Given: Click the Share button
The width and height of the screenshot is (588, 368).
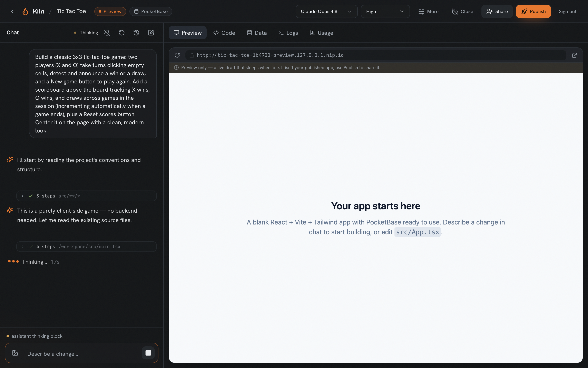Looking at the screenshot, I should point(497,11).
